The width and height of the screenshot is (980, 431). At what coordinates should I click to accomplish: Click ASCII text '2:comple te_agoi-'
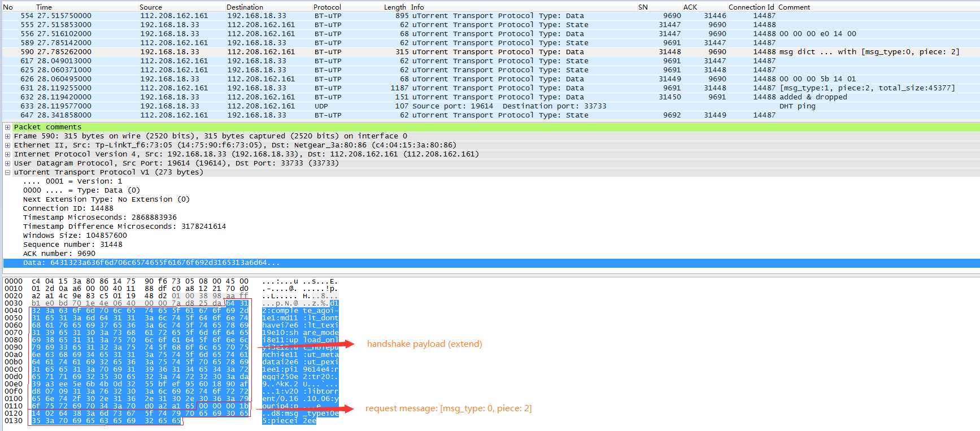point(300,311)
